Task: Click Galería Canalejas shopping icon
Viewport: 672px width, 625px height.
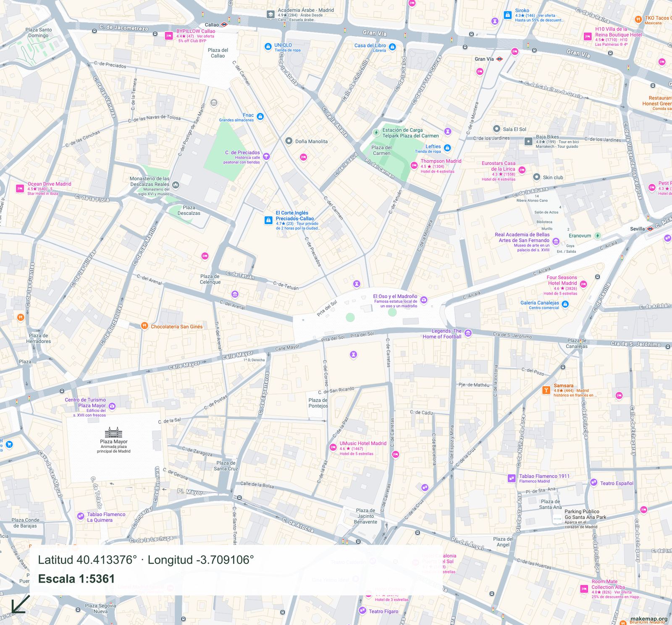Action: click(x=566, y=305)
